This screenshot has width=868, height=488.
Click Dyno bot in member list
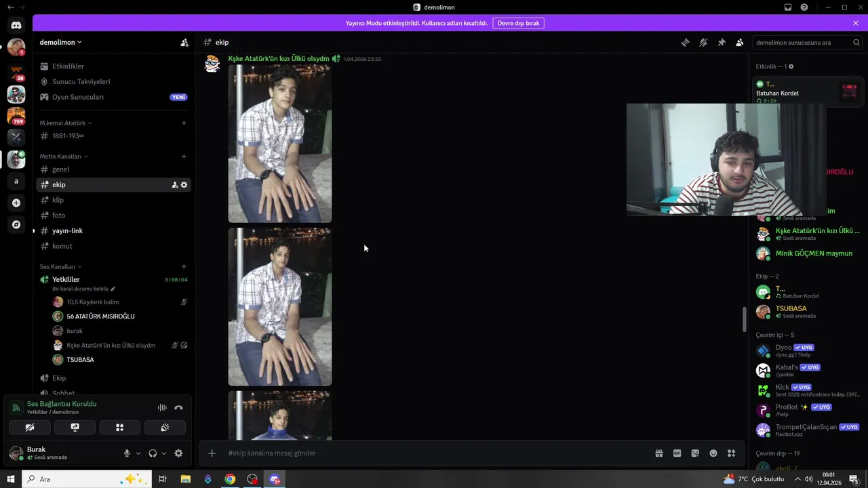point(807,350)
